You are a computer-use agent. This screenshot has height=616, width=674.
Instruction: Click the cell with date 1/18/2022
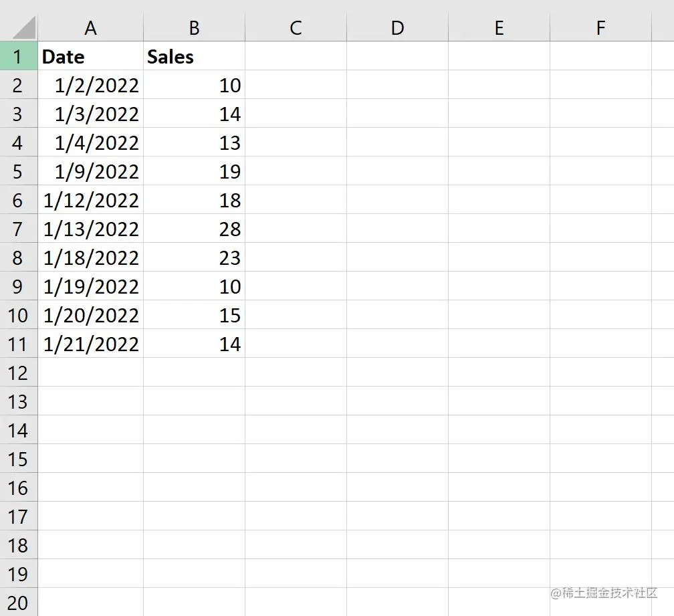click(x=90, y=258)
